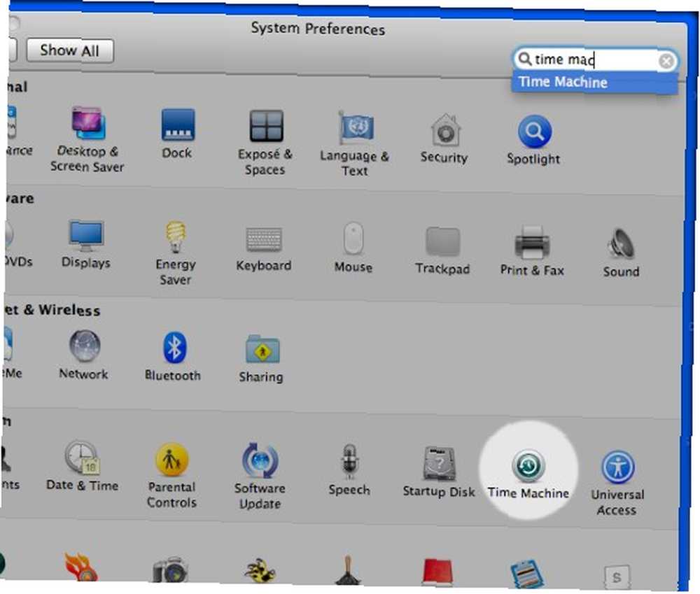Open the Displays preference pane
The image size is (700, 594).
tap(85, 243)
